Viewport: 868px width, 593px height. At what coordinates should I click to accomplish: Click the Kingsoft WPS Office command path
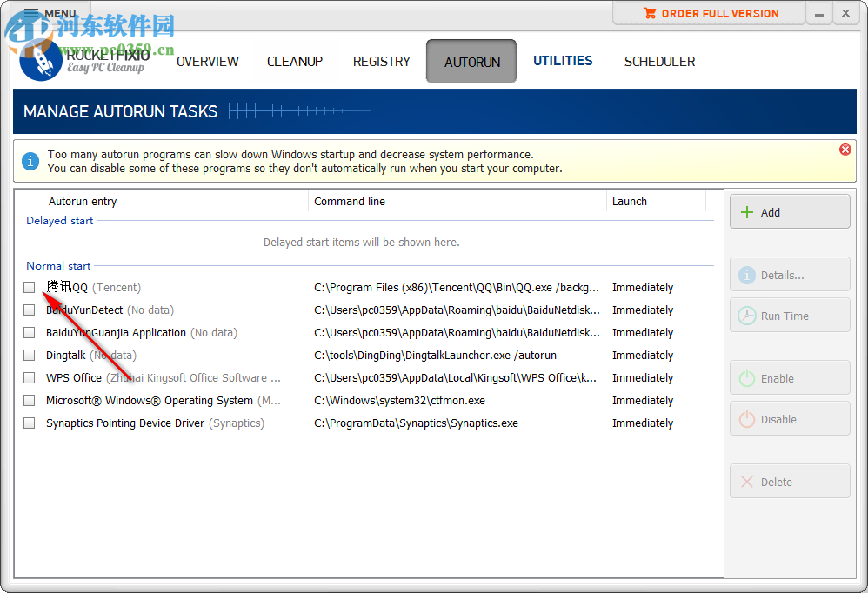[x=455, y=378]
